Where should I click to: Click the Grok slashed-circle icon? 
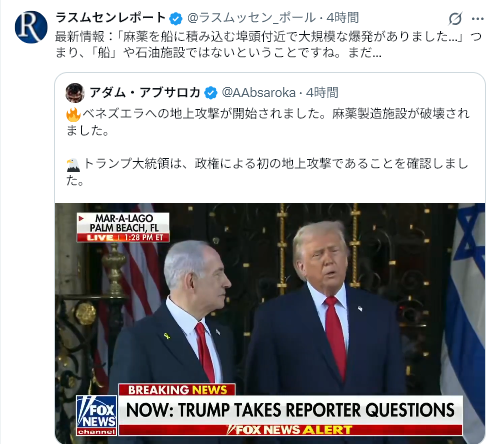[455, 19]
